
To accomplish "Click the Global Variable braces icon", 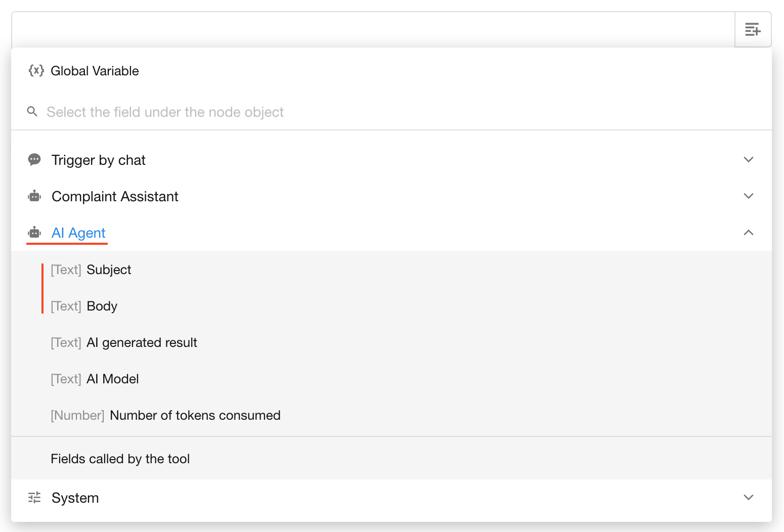I will 36,71.
